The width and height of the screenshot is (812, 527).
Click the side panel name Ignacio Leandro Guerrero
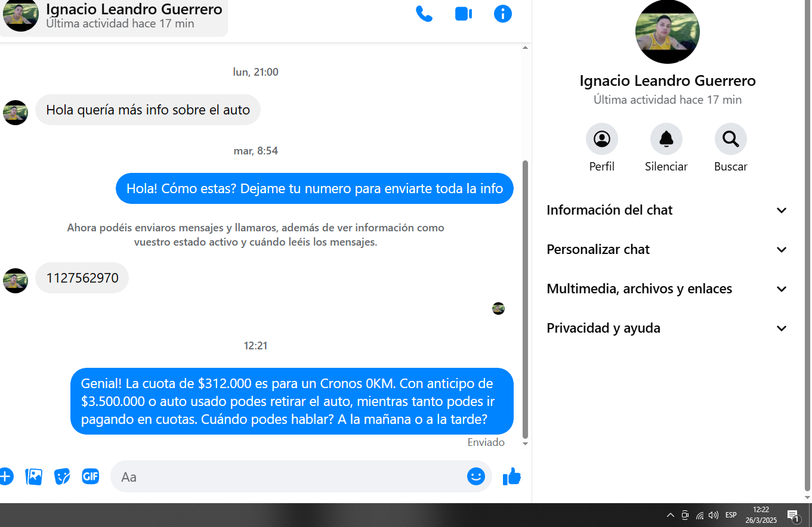click(x=668, y=80)
